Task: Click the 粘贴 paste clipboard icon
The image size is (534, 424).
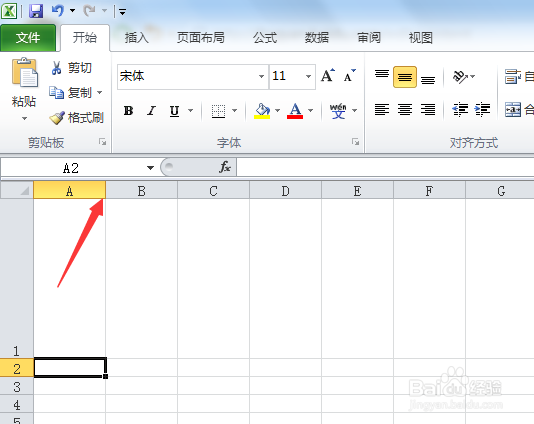Action: click(24, 73)
